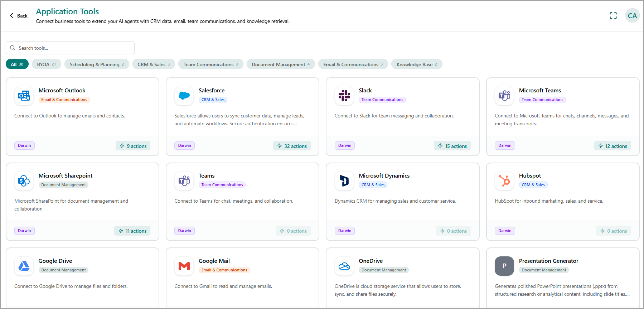Click CRM & Sales tag under Hubspot
644x309 pixels.
(533, 185)
